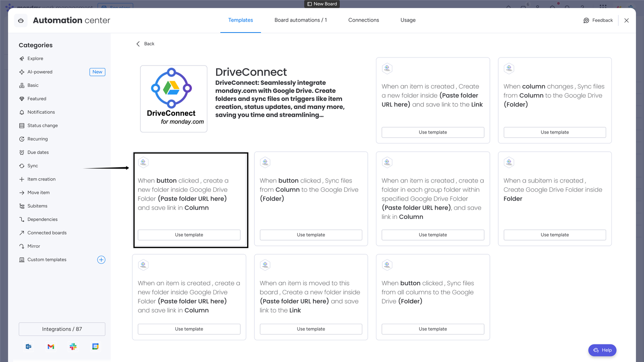Click the Mirror icon

pos(22,246)
